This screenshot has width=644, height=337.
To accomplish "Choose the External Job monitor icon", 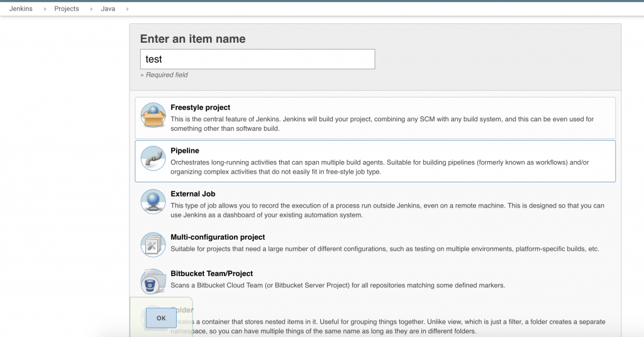I will pyautogui.click(x=153, y=202).
